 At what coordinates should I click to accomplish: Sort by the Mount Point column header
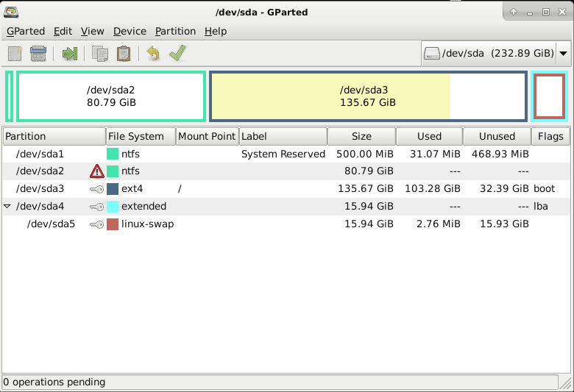[208, 137]
